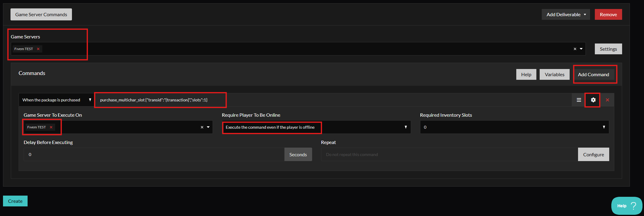Click the Create button
The width and height of the screenshot is (644, 216).
(x=15, y=201)
